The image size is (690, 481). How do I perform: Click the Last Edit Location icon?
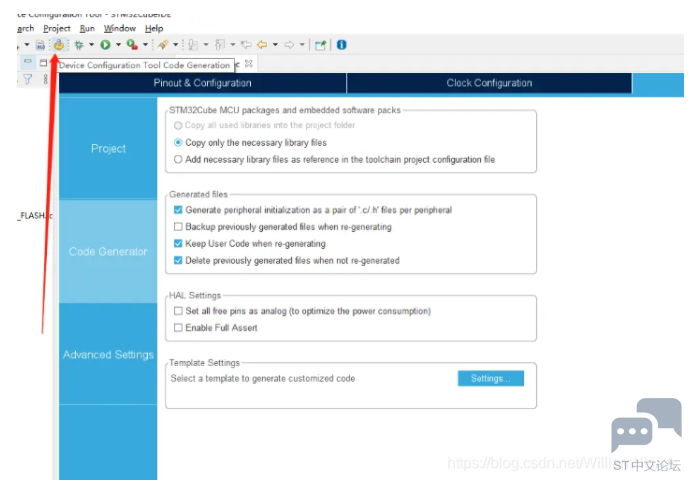click(x=246, y=44)
